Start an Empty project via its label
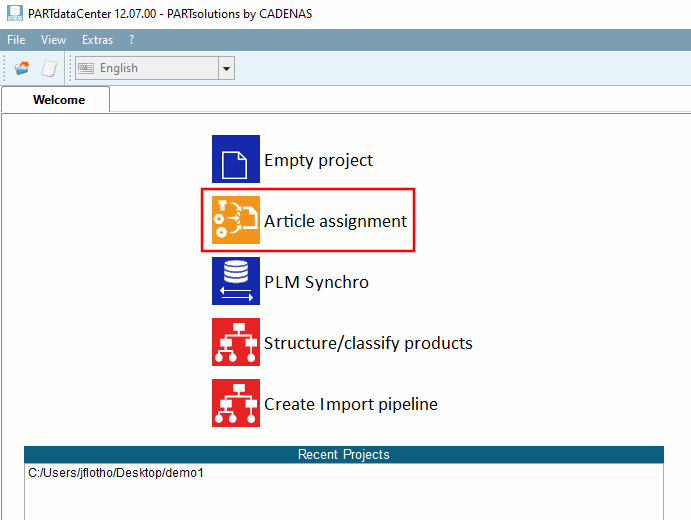Image resolution: width=691 pixels, height=520 pixels. [x=319, y=160]
